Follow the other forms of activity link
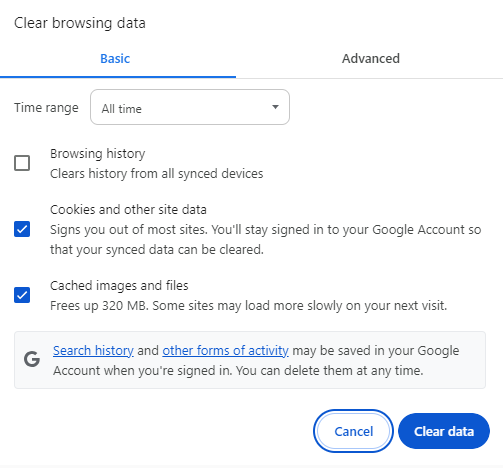Viewport: 503px width, 468px height. [x=225, y=350]
